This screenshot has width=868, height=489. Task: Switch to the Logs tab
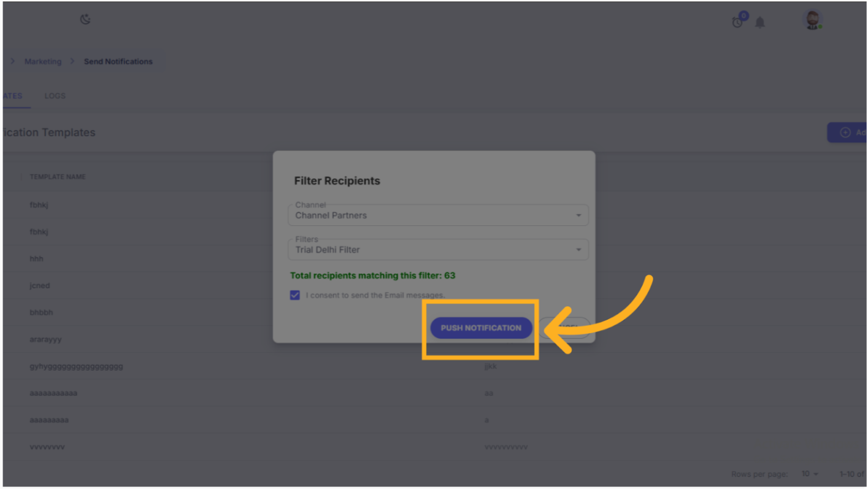(x=55, y=96)
